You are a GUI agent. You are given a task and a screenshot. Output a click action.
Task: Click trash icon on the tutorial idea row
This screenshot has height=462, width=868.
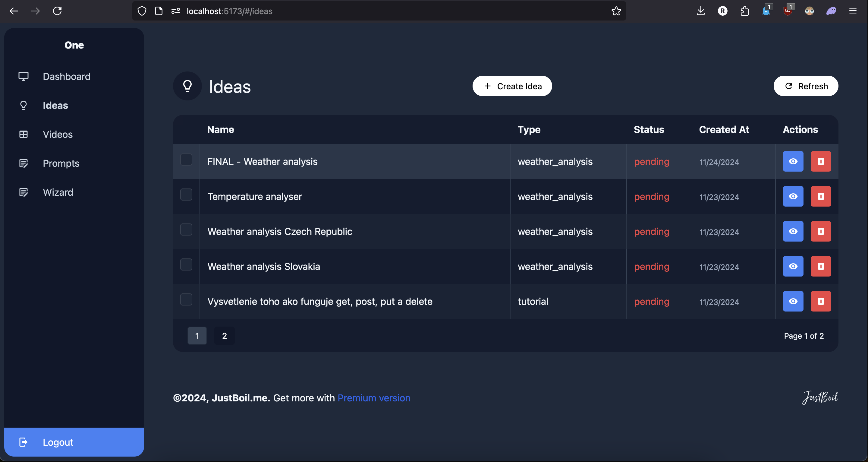point(820,302)
